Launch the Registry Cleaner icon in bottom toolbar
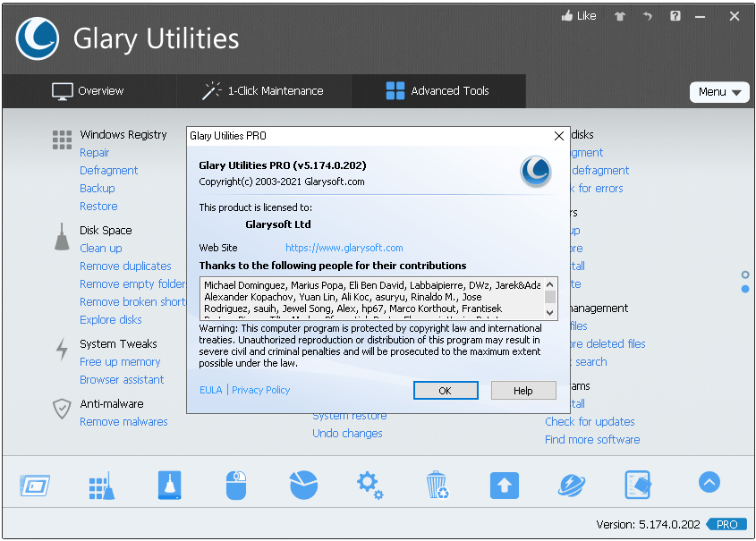Image resolution: width=756 pixels, height=541 pixels. [102, 486]
